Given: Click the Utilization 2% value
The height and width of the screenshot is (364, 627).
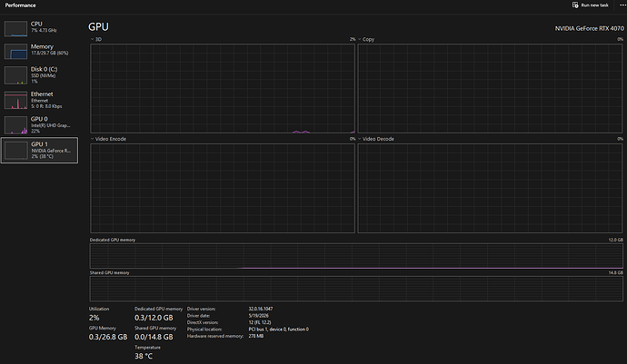Looking at the screenshot, I should coord(94,318).
